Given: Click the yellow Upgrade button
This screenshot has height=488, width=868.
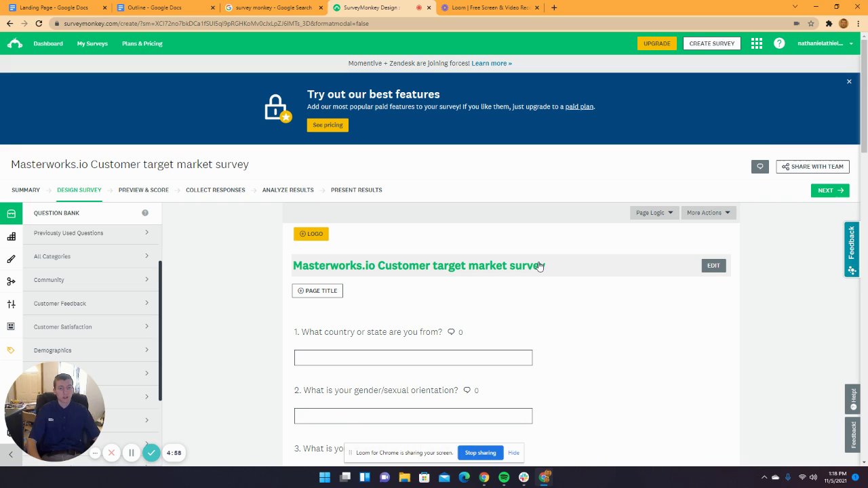Looking at the screenshot, I should (657, 43).
